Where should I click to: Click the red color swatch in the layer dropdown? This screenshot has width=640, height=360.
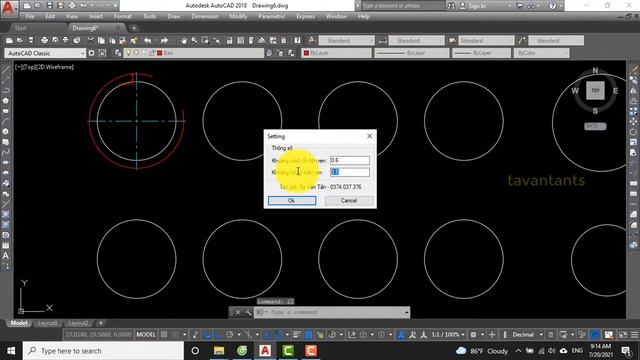[160, 53]
